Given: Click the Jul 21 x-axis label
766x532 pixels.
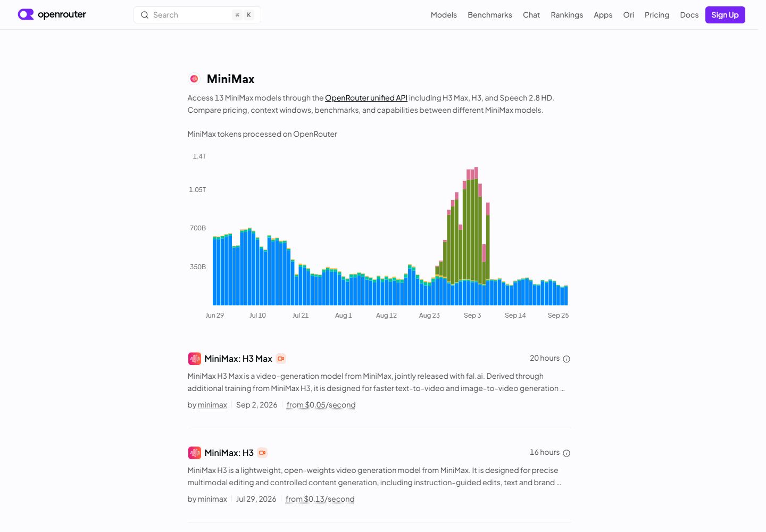Looking at the screenshot, I should click(x=301, y=315).
